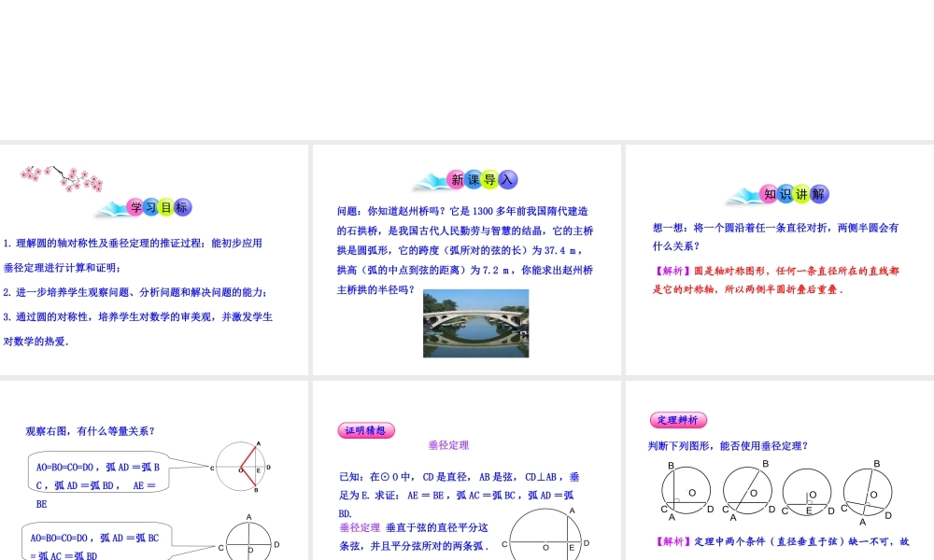Click the 知识讲解 badge icon
Screen dimensions: 934x560
tap(795, 194)
